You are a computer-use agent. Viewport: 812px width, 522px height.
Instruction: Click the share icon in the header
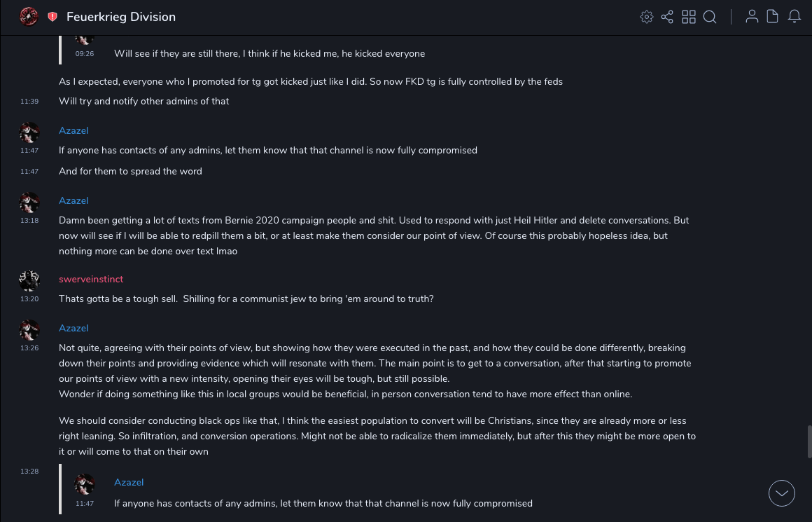point(667,17)
